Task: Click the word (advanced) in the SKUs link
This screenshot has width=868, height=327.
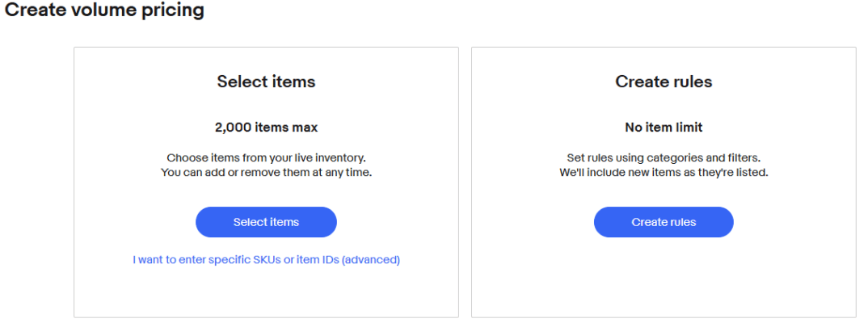Action: point(371,260)
